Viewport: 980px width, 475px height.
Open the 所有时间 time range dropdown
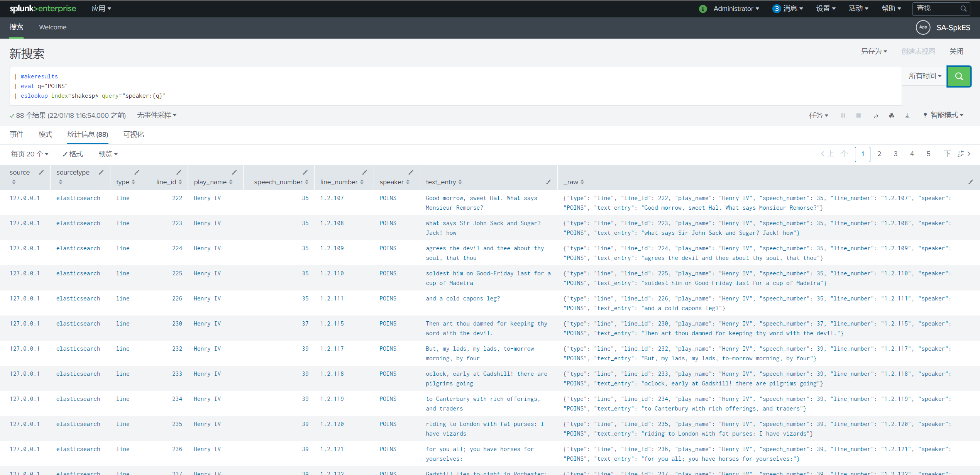coord(924,76)
